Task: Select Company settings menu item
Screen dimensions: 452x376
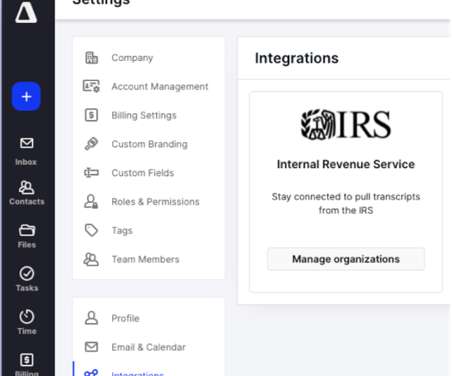Action: click(x=132, y=58)
